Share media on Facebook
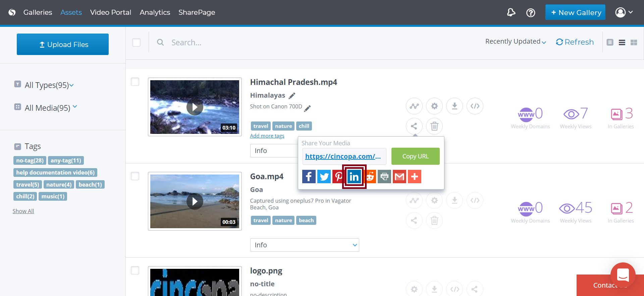644x296 pixels. point(309,177)
